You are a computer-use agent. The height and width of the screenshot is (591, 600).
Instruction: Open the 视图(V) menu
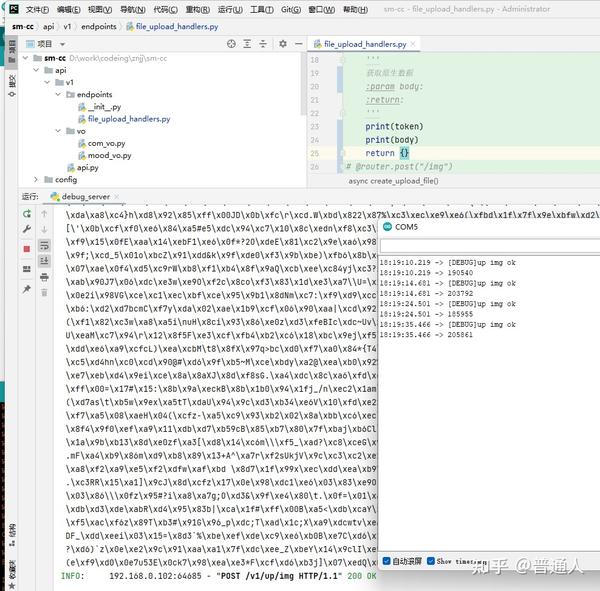click(x=100, y=10)
